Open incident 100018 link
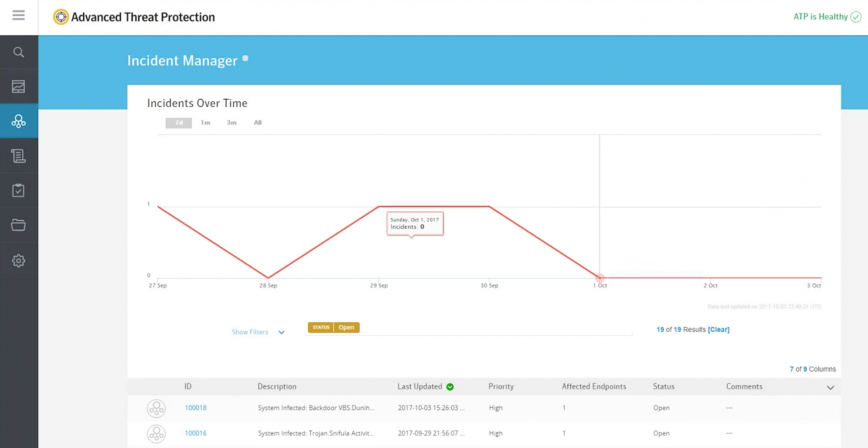This screenshot has width=868, height=448. click(x=196, y=408)
